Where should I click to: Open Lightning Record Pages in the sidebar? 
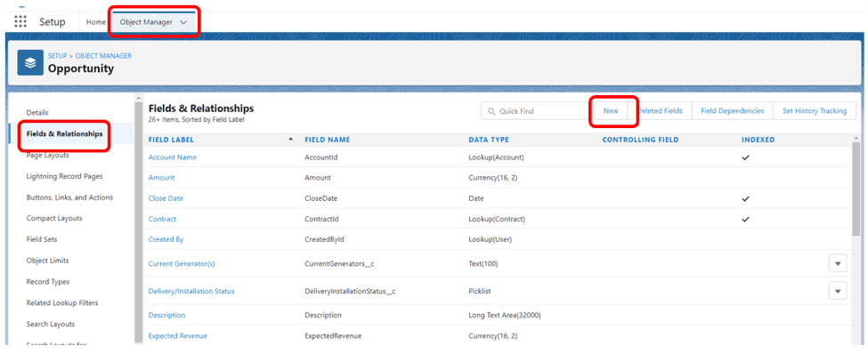[64, 176]
